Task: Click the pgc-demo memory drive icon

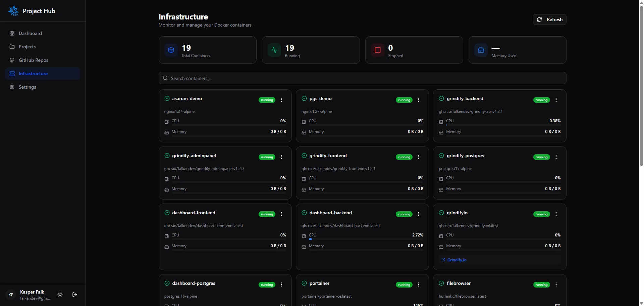Action: click(304, 133)
